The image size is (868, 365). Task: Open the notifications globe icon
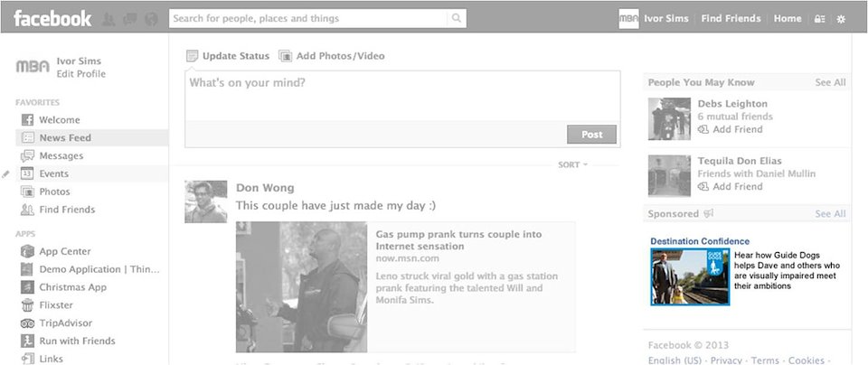pyautogui.click(x=151, y=18)
